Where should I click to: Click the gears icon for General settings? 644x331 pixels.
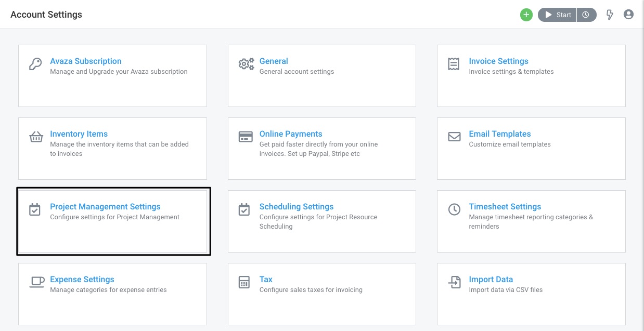point(246,64)
